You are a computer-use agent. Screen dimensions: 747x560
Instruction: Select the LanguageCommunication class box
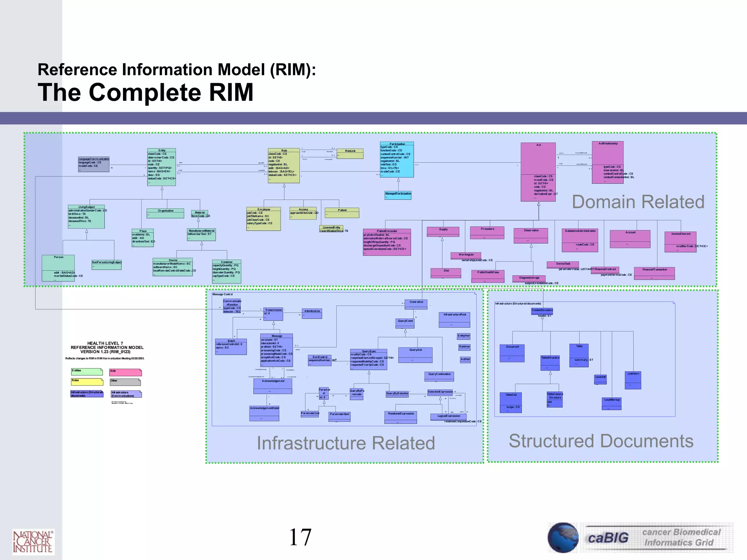pyautogui.click(x=94, y=164)
